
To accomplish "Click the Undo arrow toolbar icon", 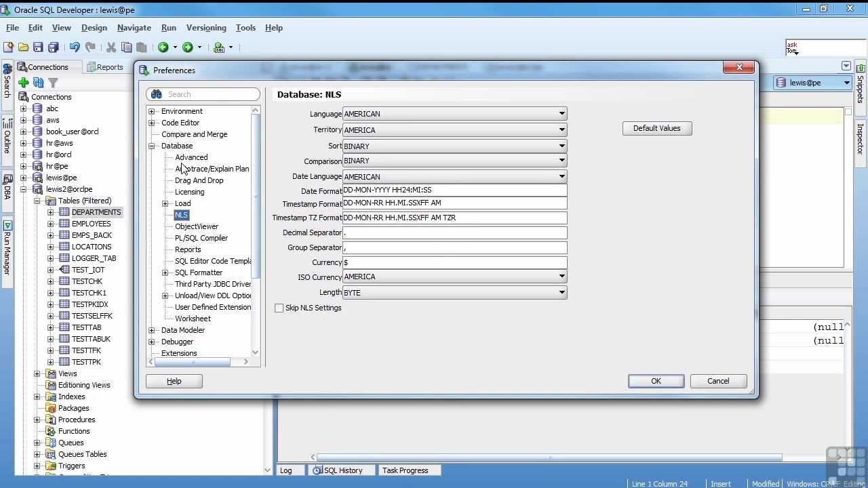I will pos(75,47).
